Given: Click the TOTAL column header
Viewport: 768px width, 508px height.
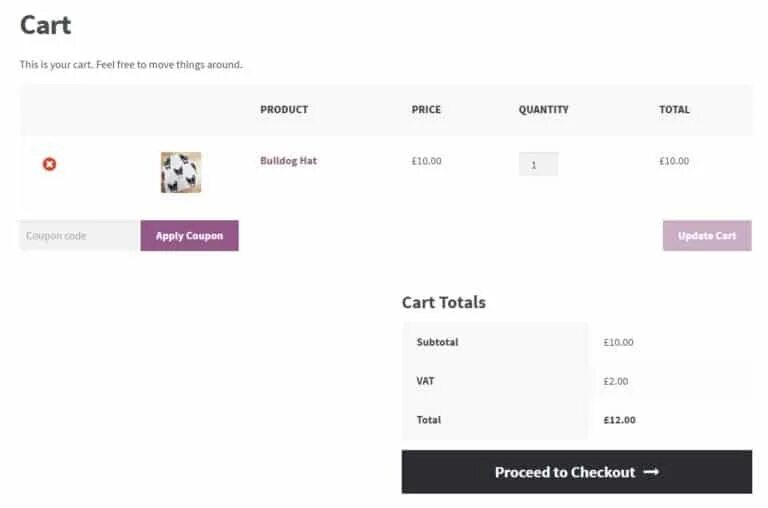Looking at the screenshot, I should click(674, 110).
